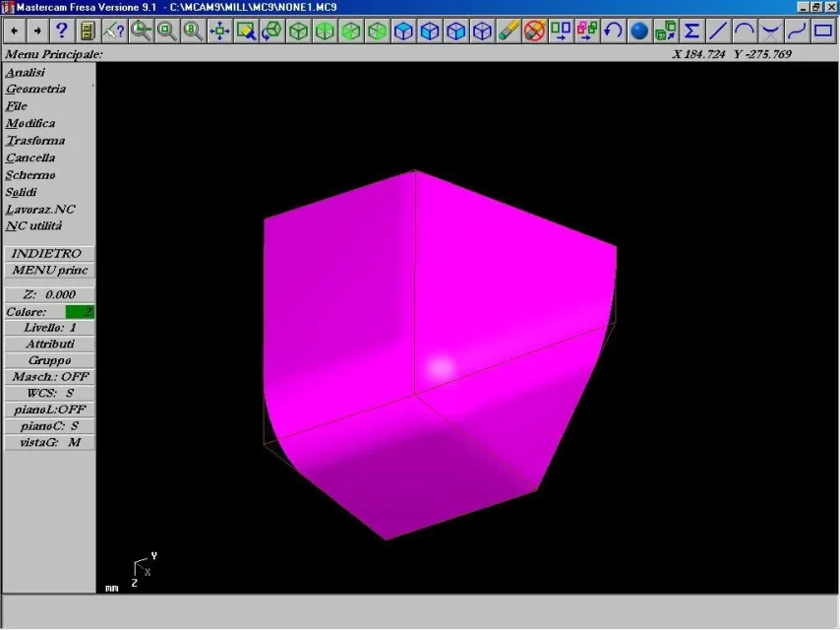Toggle the pianoL:OFF setting
This screenshot has width=840, height=630.
coord(49,409)
